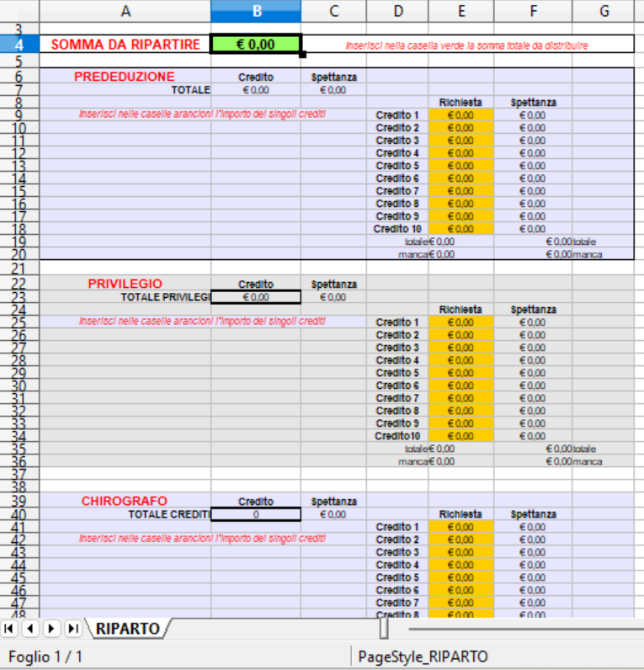Viewport: 644px width, 670px height.
Task: Go to last sheet navigation arrow
Action: click(x=73, y=629)
